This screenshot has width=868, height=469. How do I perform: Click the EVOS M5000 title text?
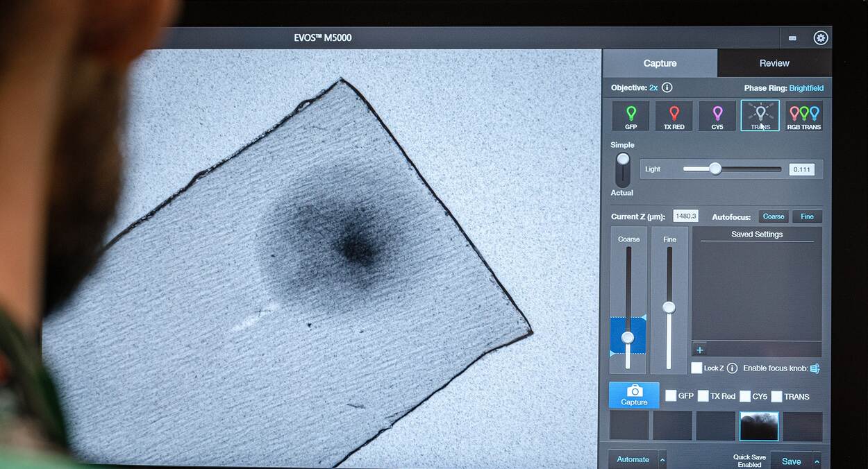coord(323,37)
